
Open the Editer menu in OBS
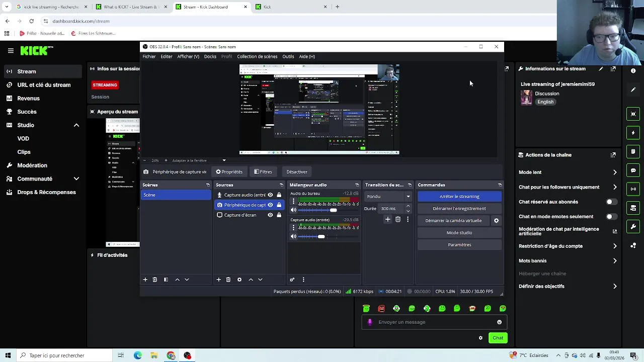click(167, 56)
